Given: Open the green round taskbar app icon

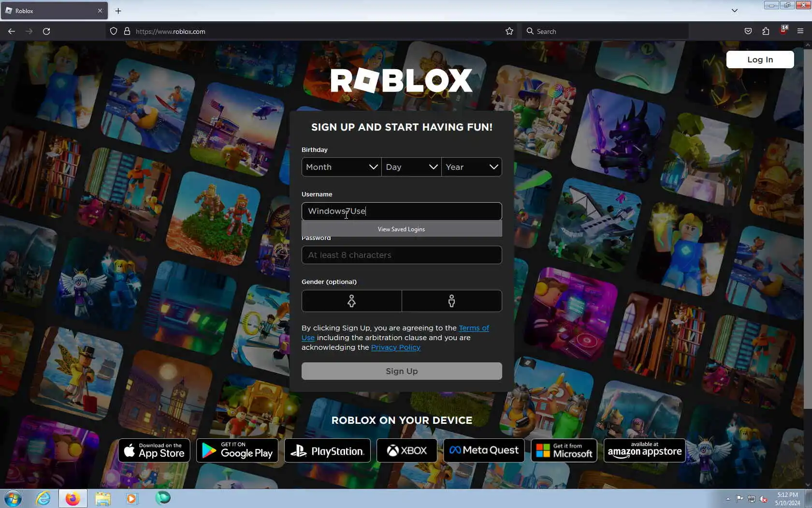Looking at the screenshot, I should click(x=163, y=498).
